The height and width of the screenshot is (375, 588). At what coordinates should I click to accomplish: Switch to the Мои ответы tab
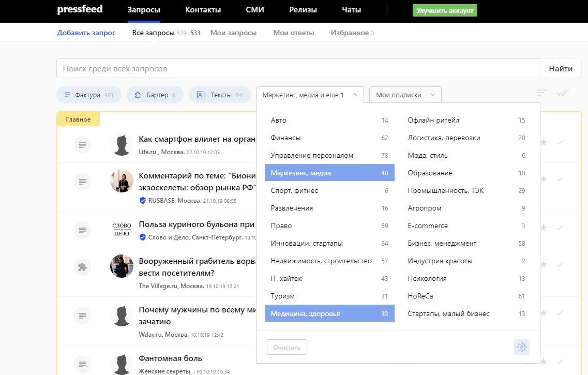point(293,33)
